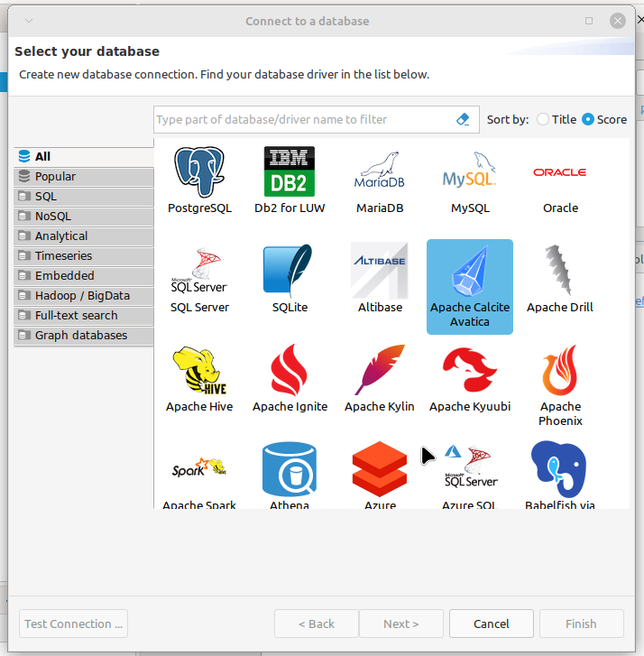This screenshot has height=656, width=644.
Task: Choose the Apache Kyuubi driver
Action: [470, 379]
